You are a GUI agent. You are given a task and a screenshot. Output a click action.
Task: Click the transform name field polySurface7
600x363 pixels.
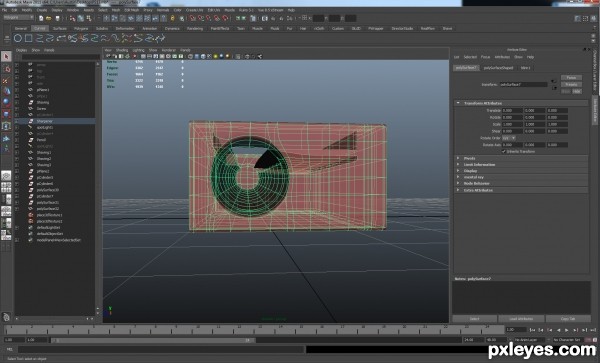pyautogui.click(x=523, y=85)
